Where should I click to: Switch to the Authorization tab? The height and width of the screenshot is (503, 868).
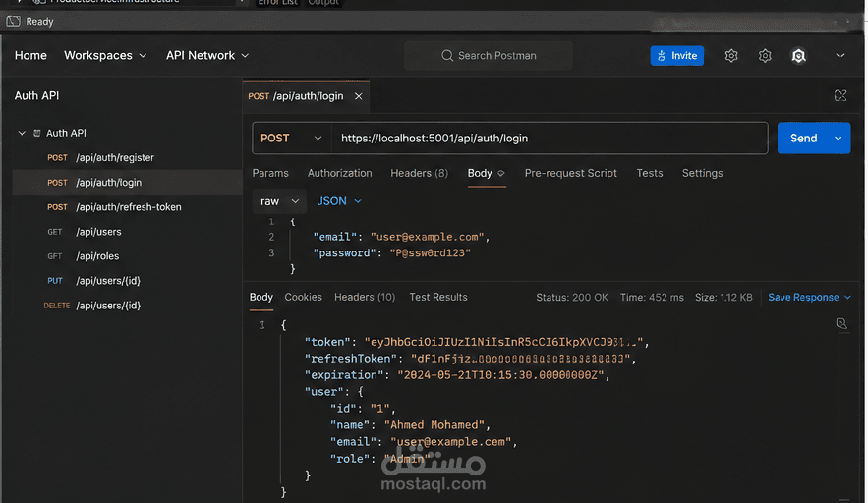339,173
